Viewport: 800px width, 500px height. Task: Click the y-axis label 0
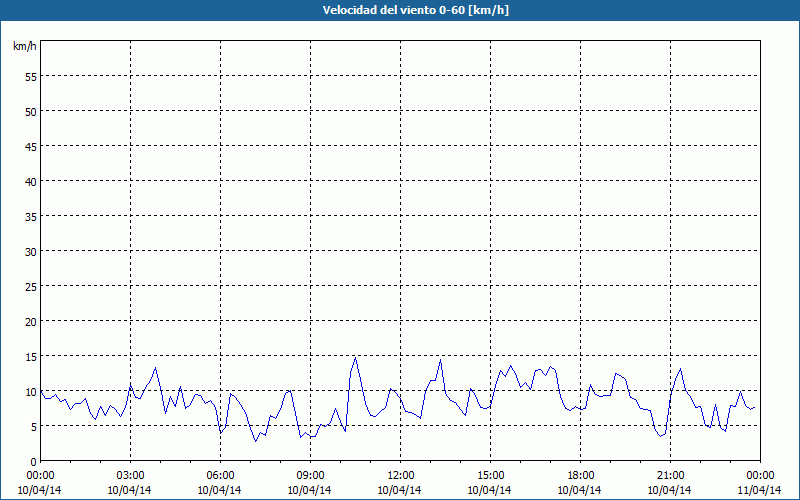click(34, 462)
